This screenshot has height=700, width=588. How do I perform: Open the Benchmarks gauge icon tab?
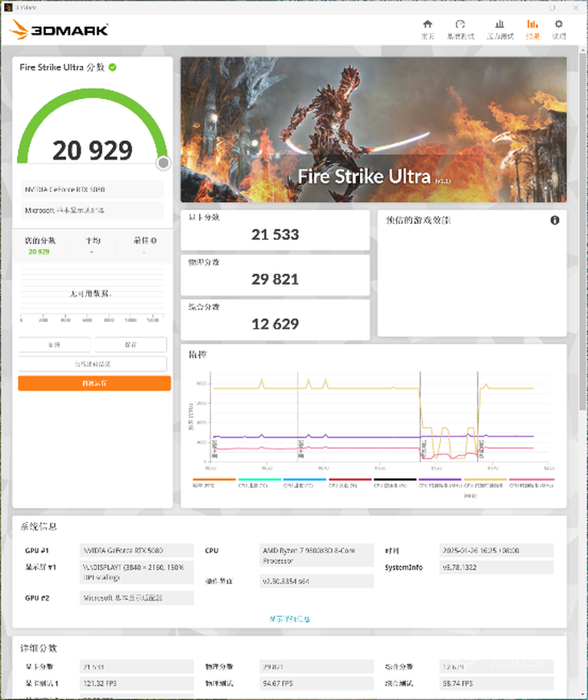click(x=460, y=24)
